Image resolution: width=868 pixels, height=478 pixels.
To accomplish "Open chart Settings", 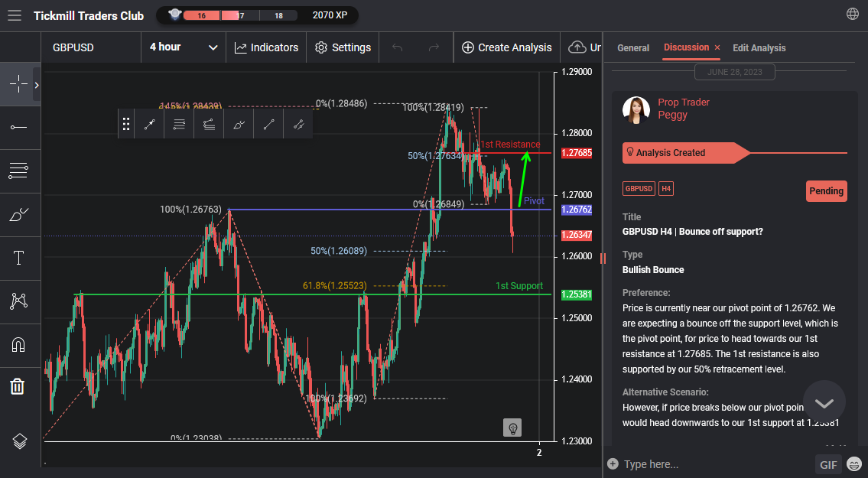I will coord(343,47).
